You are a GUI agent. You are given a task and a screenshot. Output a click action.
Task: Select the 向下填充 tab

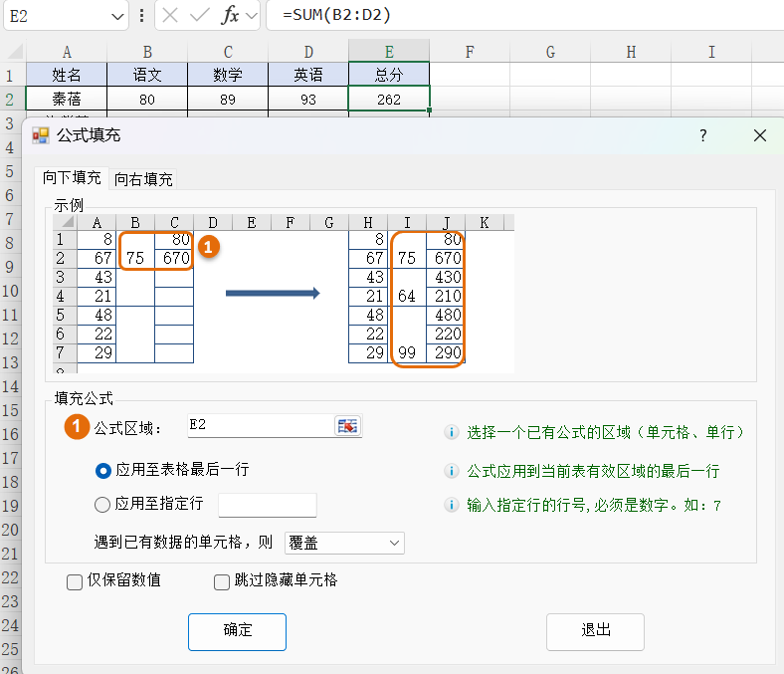pyautogui.click(x=72, y=178)
